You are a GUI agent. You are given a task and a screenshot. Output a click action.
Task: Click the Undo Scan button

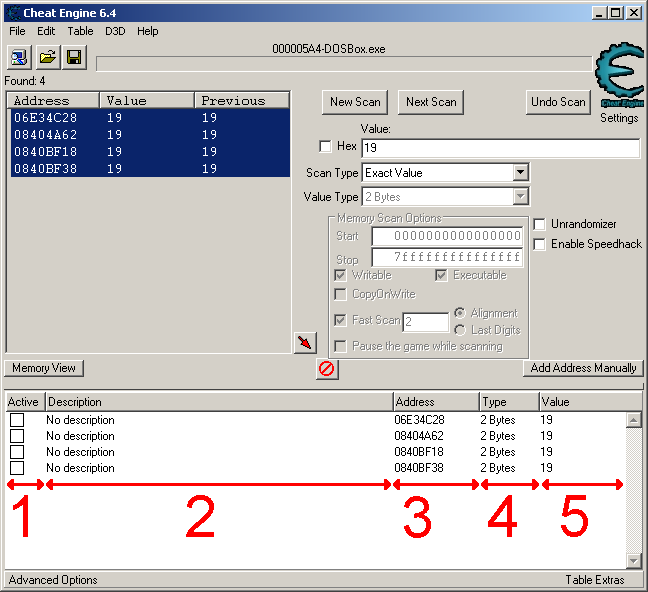tap(558, 102)
